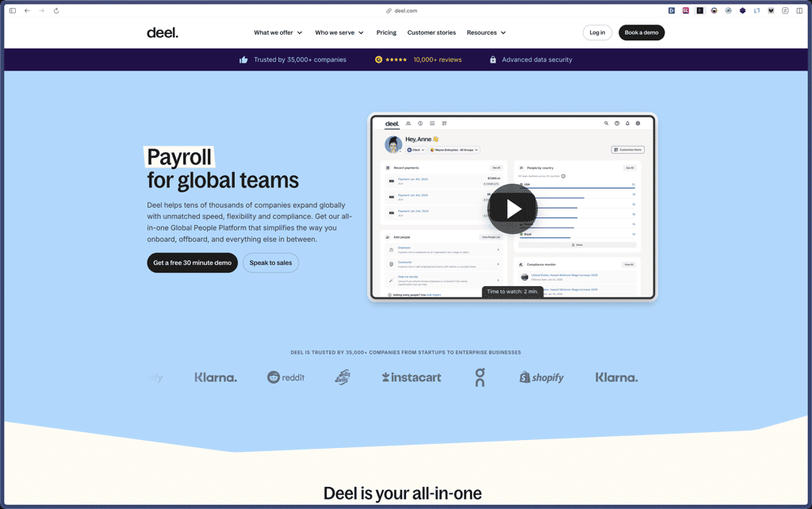
Task: Open the Who we serve dropdown menu
Action: 339,33
